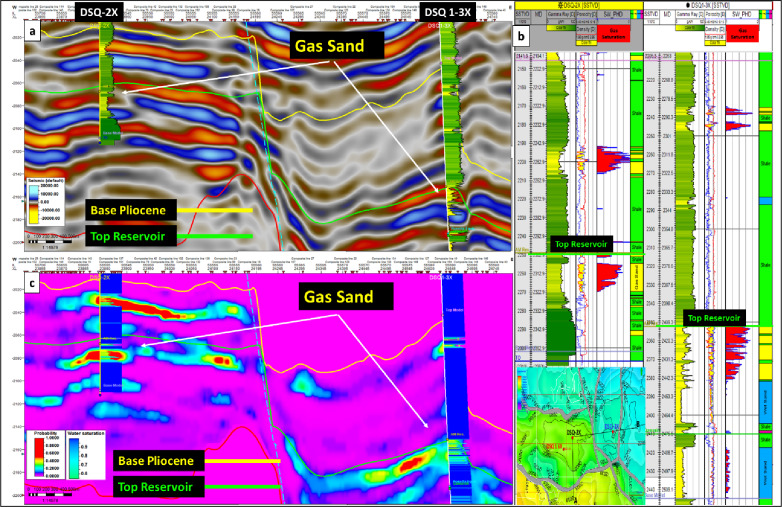Image resolution: width=782 pixels, height=507 pixels.
Task: Click the Top Reservoir marker on DSQ-2X log
Action: [x=581, y=244]
